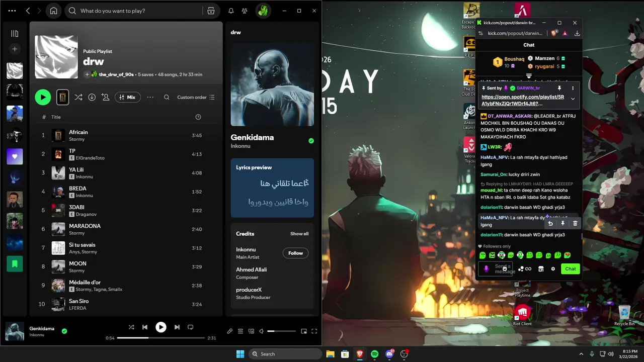Open Downloads icon in Kick popout window
Image resolution: width=644 pixels, height=362 pixels.
(x=577, y=33)
